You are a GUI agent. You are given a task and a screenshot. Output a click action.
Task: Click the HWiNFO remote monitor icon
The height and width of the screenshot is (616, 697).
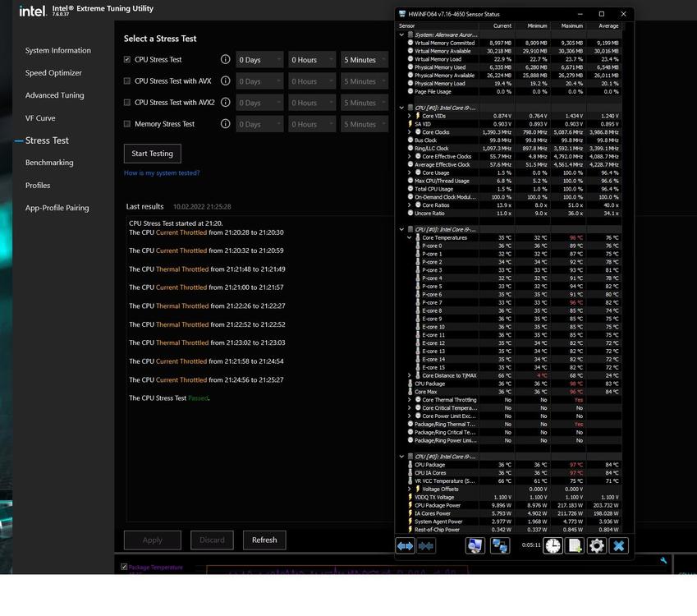(x=475, y=545)
